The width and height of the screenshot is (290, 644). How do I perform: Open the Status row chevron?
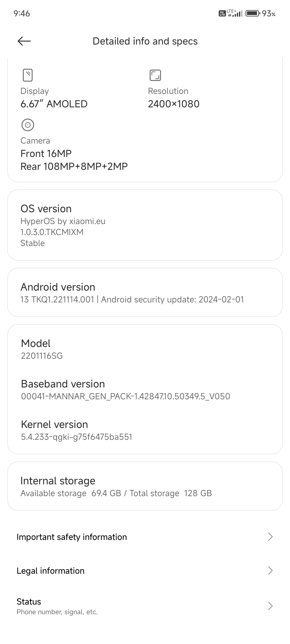[x=270, y=606]
